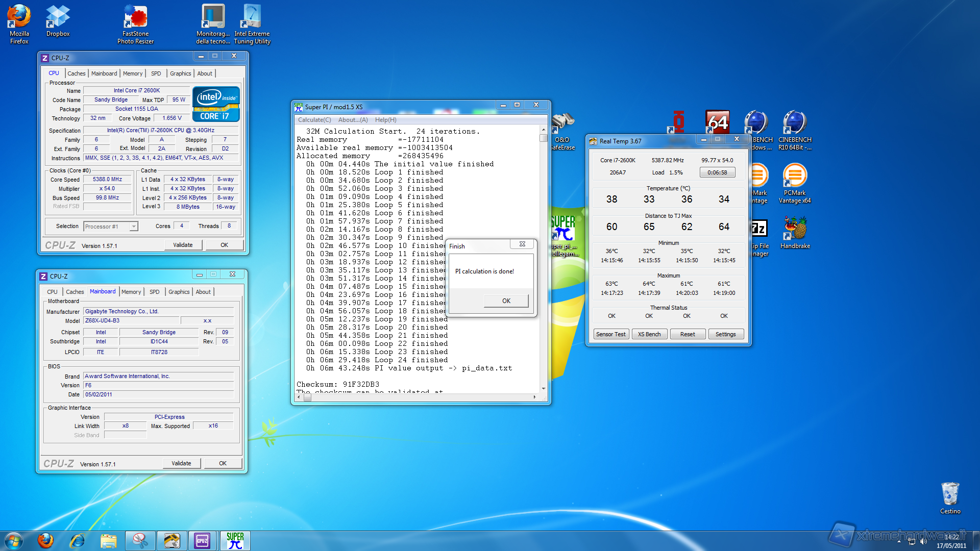The image size is (980, 551).
Task: Click Super PI vertical scrollbar down arrow
Action: tap(543, 389)
